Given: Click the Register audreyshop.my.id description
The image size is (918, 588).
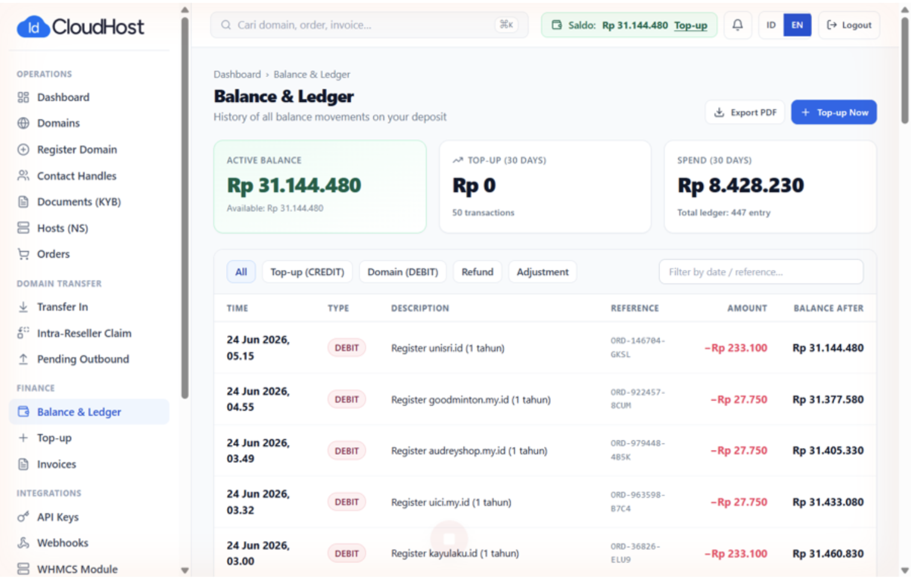Looking at the screenshot, I should point(469,451).
